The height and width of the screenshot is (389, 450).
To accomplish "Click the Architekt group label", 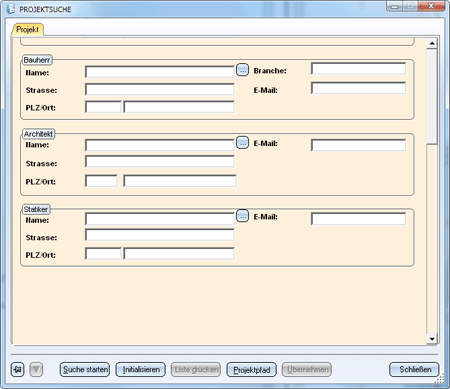I will 38,134.
